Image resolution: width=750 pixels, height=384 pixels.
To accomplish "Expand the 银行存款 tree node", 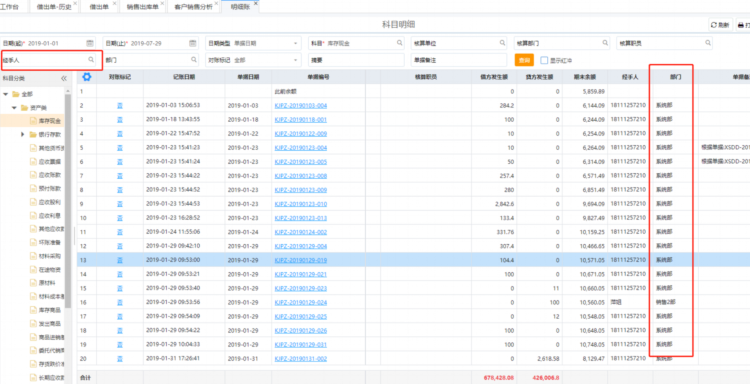I will point(22,134).
